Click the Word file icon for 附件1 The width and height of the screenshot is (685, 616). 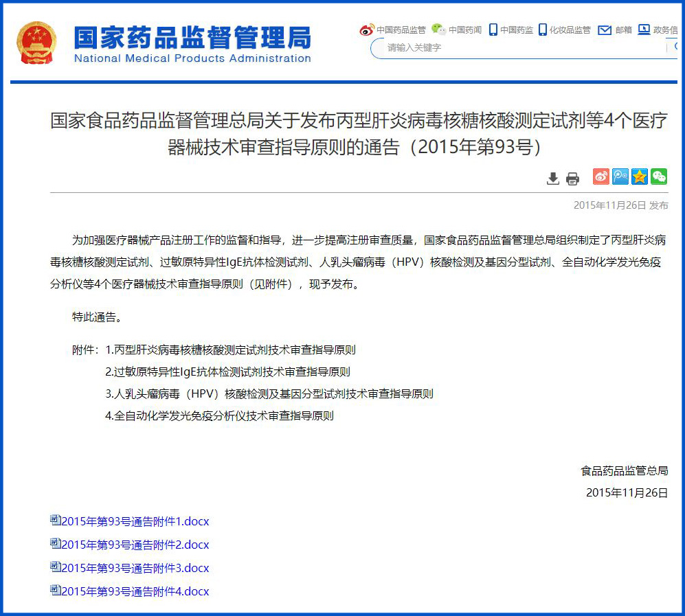point(55,520)
